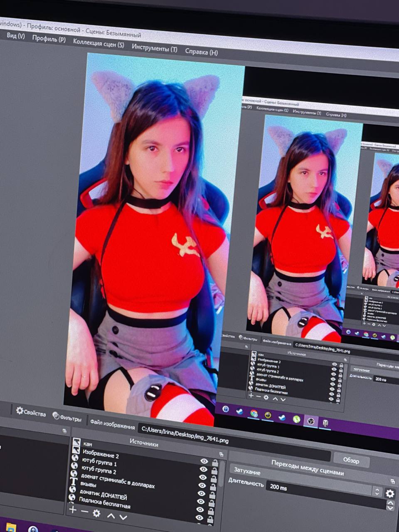Screen dimensions: 399x532
Task: Click the globe icon of донатик ДОНАТПЕЙ
Action: tap(73, 489)
